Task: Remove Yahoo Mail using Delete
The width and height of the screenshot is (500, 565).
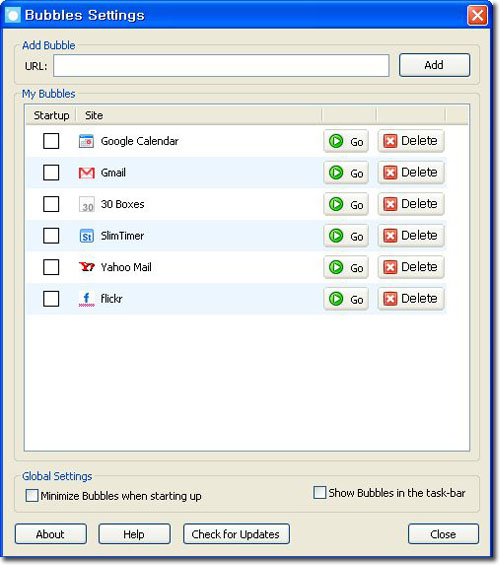Action: pyautogui.click(x=411, y=267)
